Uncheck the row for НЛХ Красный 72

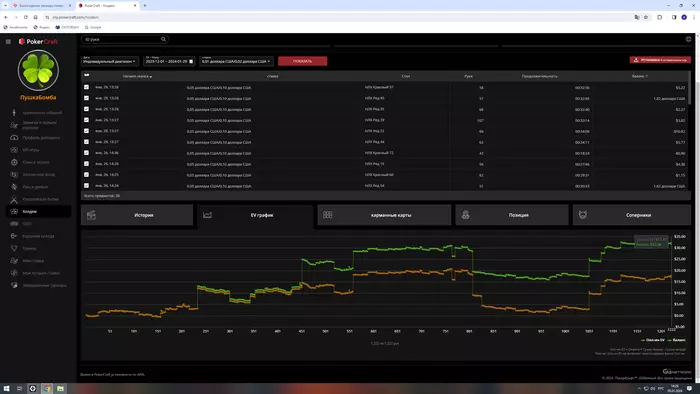(87, 153)
